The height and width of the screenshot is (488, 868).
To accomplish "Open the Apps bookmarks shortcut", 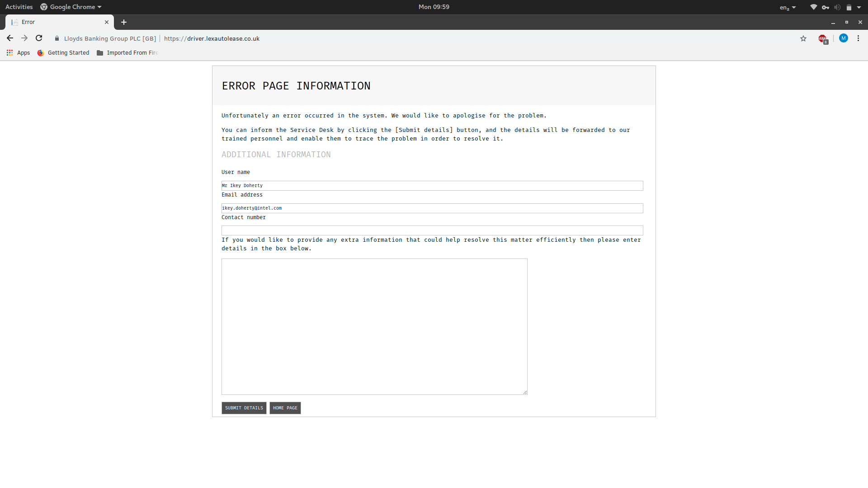I will 18,53.
